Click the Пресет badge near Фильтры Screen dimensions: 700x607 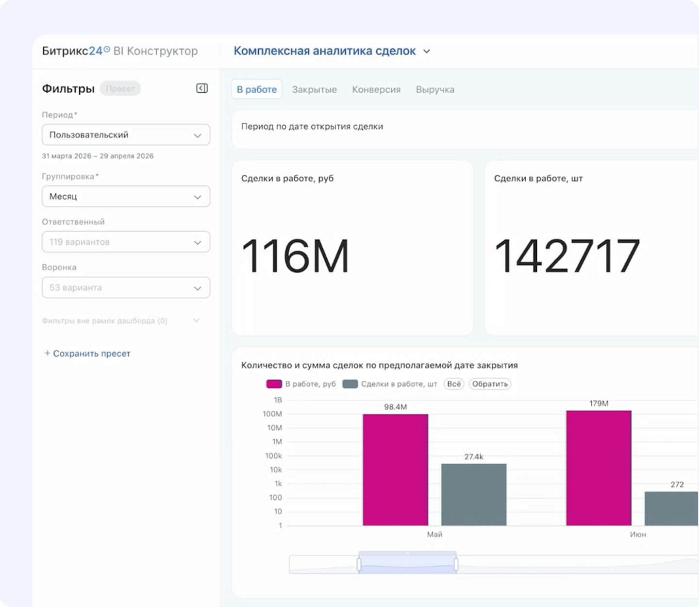click(120, 88)
